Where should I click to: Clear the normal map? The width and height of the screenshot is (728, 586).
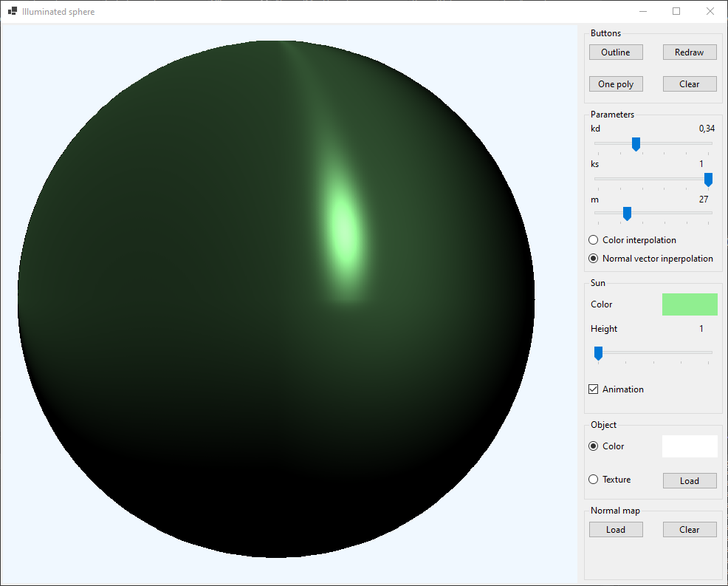690,530
